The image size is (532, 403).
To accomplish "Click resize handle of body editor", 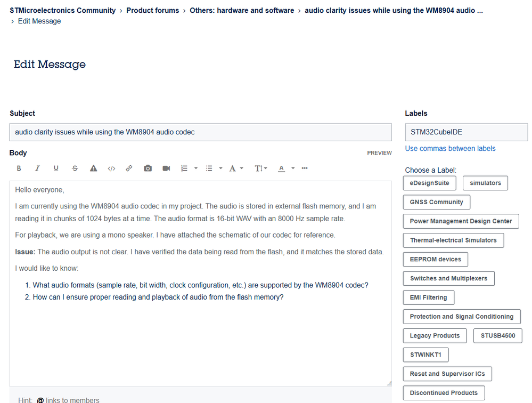I will tap(389, 383).
